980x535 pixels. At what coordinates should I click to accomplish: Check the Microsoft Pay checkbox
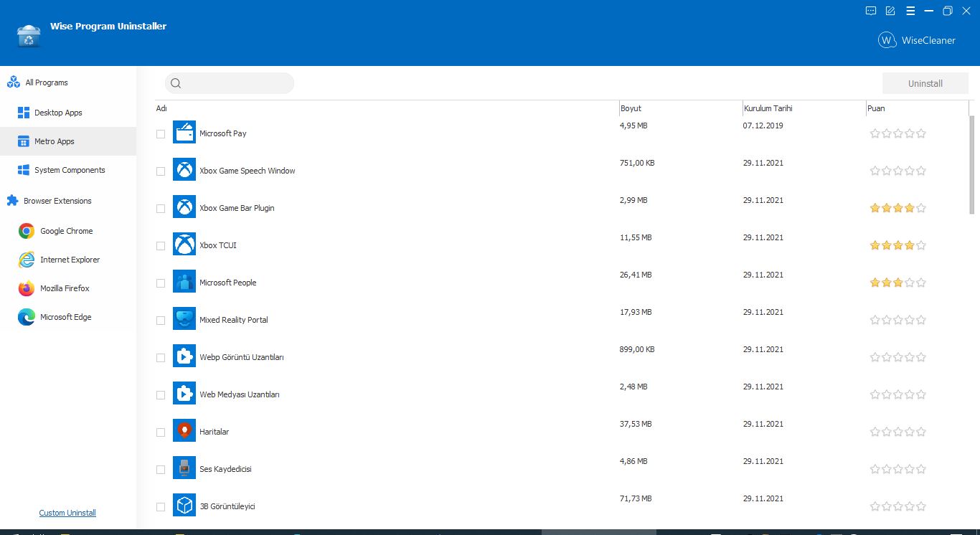pyautogui.click(x=161, y=134)
